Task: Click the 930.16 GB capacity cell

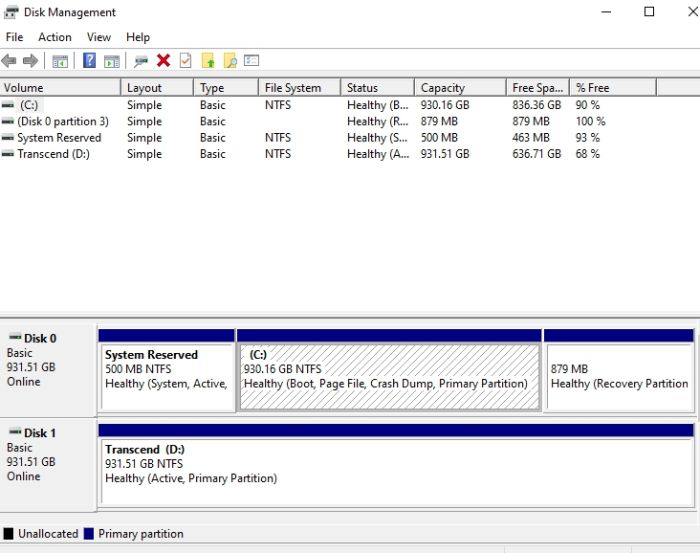Action: click(x=445, y=105)
